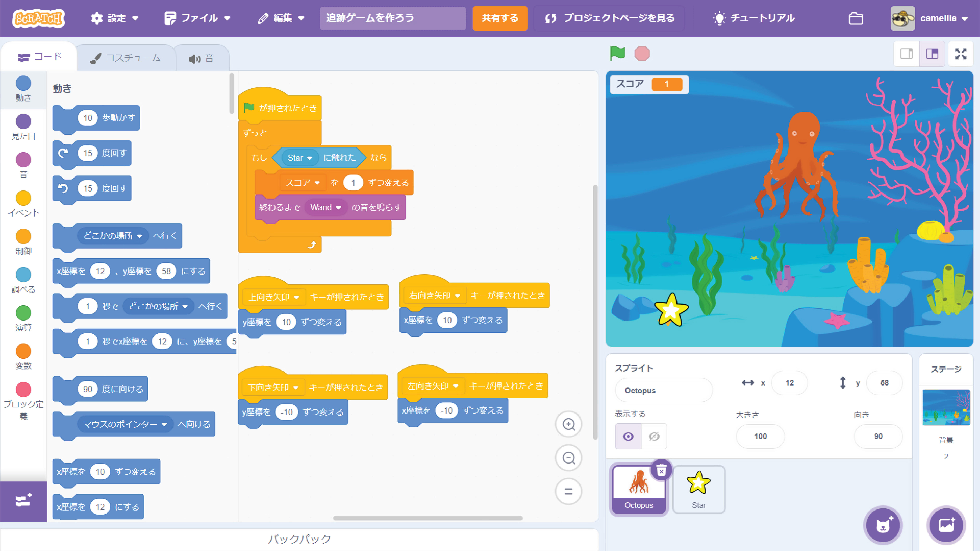This screenshot has height=551, width=980.
Task: Open the 左向き矢印 key dropdown
Action: [x=433, y=386]
